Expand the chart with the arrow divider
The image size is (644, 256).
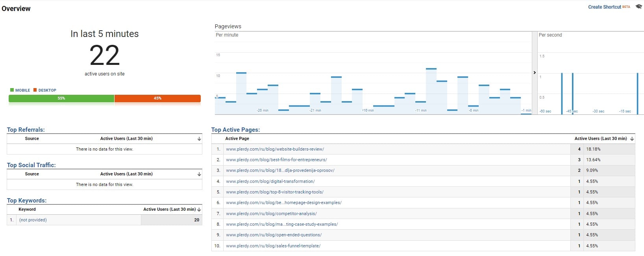[535, 72]
